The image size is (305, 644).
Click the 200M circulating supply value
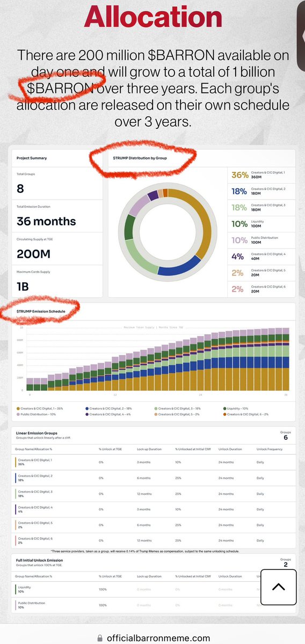(34, 253)
